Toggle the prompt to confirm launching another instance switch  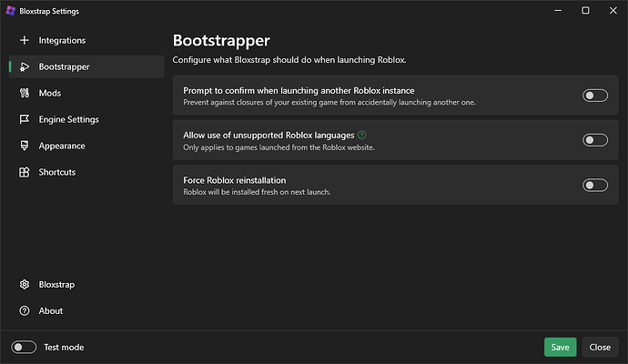[x=594, y=96]
